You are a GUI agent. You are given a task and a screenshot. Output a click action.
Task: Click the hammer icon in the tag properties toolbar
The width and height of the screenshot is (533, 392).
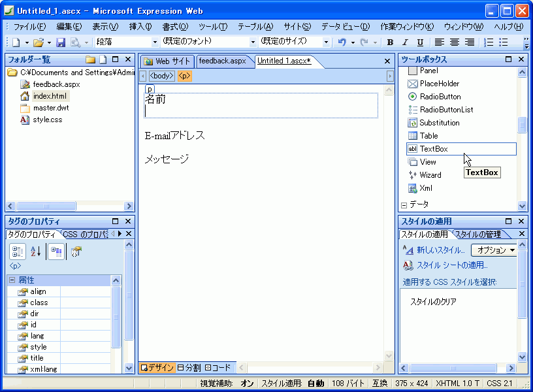76,252
